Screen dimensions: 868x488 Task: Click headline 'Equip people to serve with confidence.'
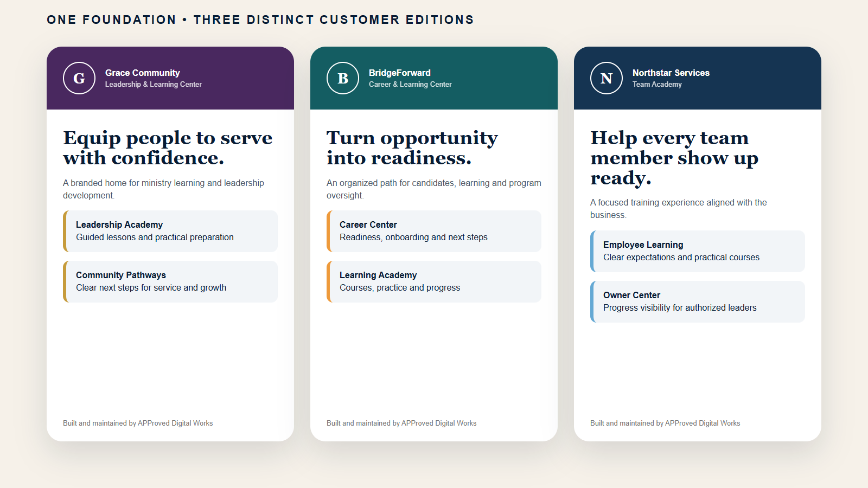168,147
